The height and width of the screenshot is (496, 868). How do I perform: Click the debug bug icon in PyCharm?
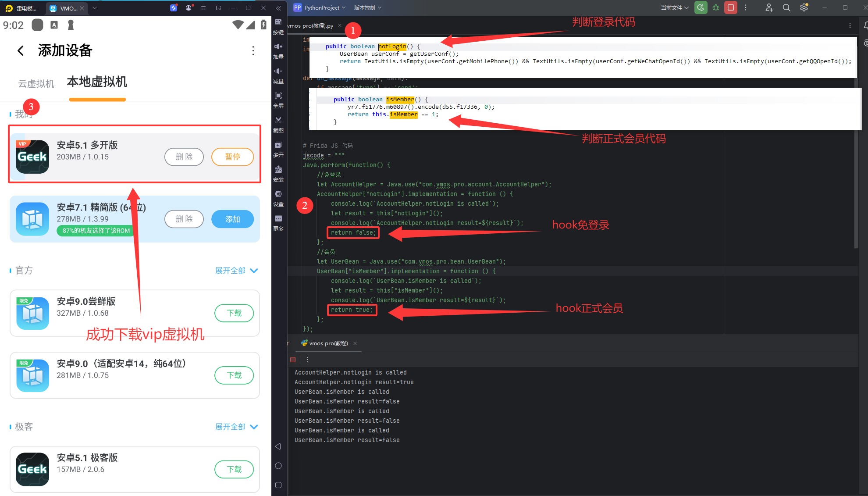[716, 7]
